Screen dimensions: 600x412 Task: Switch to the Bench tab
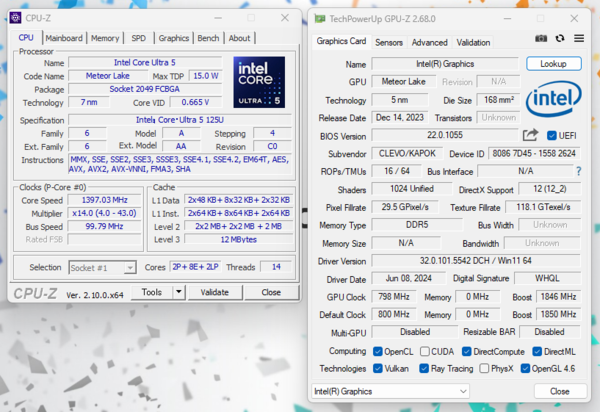tap(208, 38)
